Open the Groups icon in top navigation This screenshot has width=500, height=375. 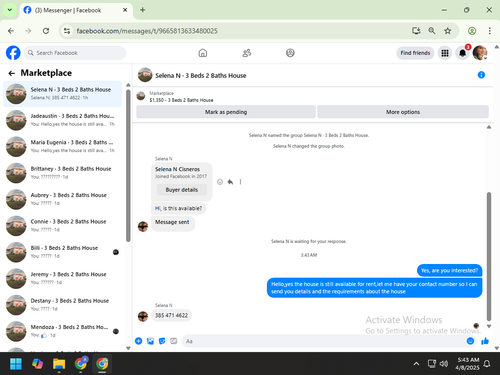(290, 53)
